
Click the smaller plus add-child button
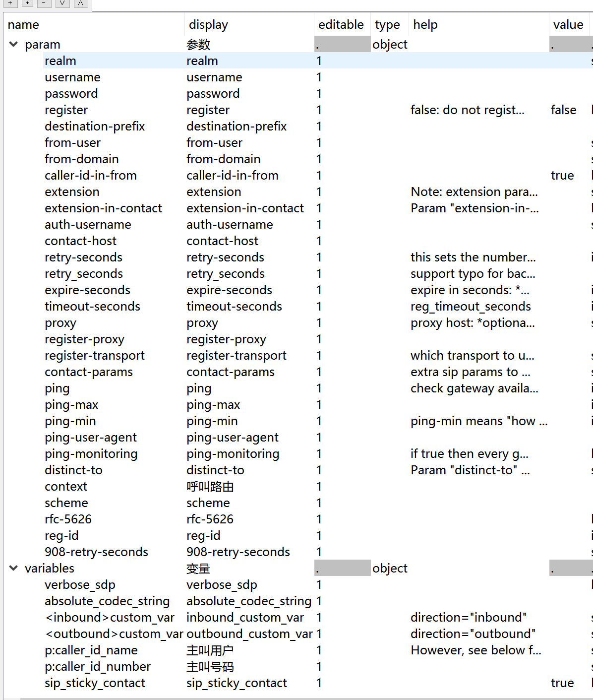(28, 3)
